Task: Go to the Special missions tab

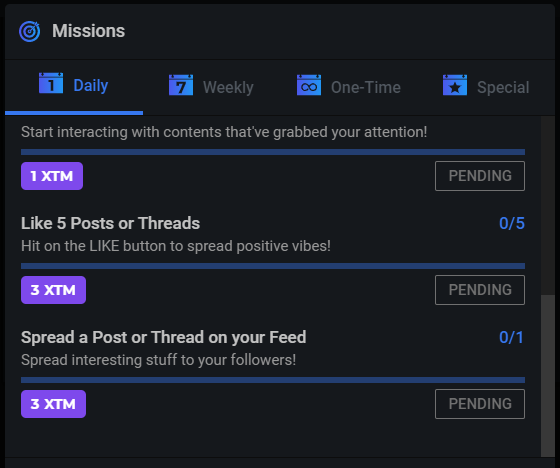Action: click(486, 87)
